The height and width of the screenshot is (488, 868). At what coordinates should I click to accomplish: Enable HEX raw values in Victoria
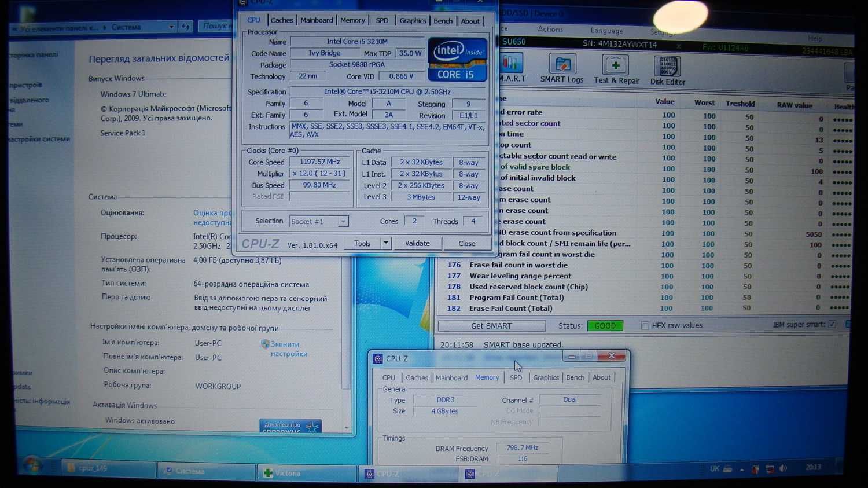click(645, 326)
